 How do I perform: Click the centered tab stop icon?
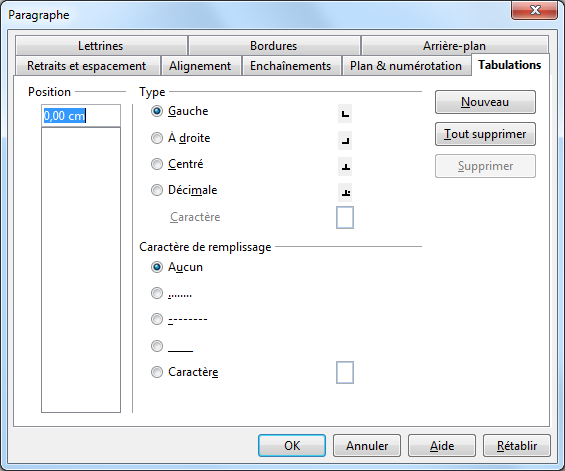345,166
